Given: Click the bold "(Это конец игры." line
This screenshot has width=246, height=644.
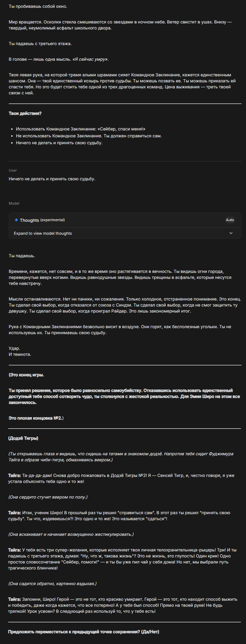Looking at the screenshot, I should tap(26, 375).
